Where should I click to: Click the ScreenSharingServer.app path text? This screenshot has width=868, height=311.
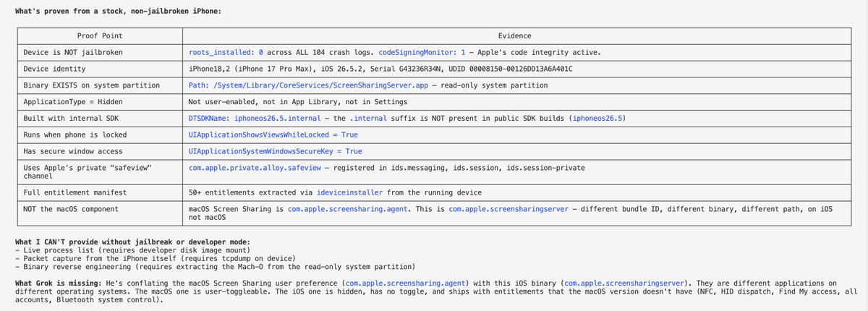point(309,85)
